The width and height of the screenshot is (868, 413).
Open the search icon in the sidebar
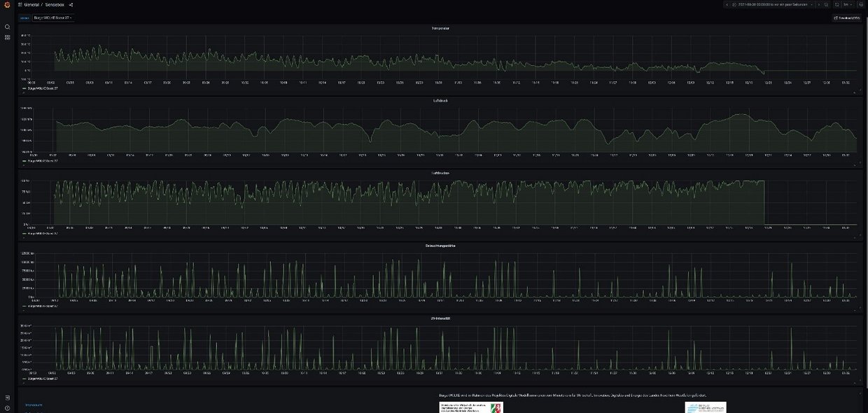pos(7,27)
